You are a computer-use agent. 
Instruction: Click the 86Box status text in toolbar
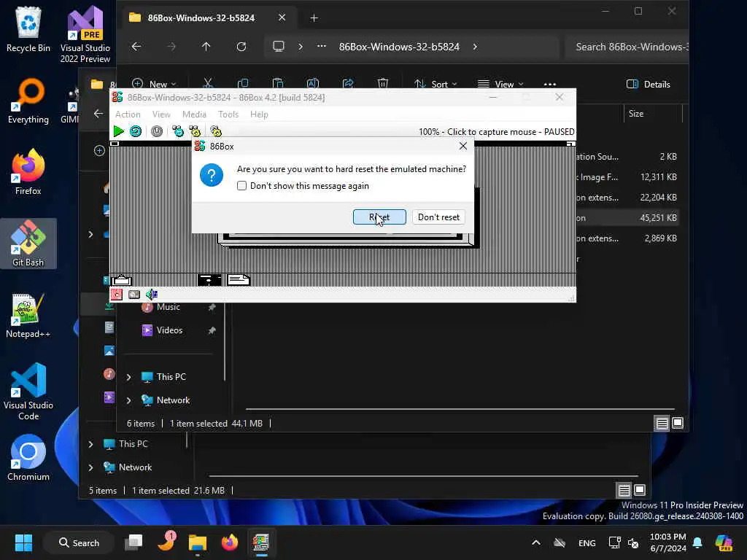click(x=496, y=132)
